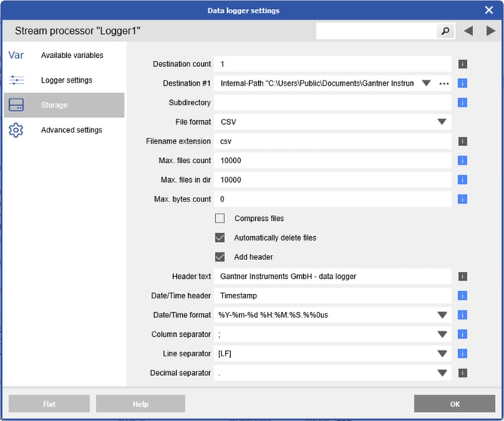Click the Max. bytes count field
This screenshot has width=504, height=421.
tap(332, 199)
